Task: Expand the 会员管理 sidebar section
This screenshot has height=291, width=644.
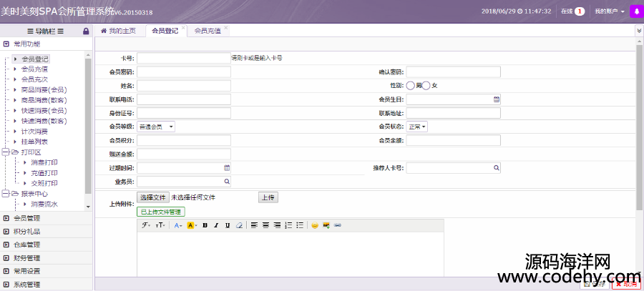Action: pos(27,218)
